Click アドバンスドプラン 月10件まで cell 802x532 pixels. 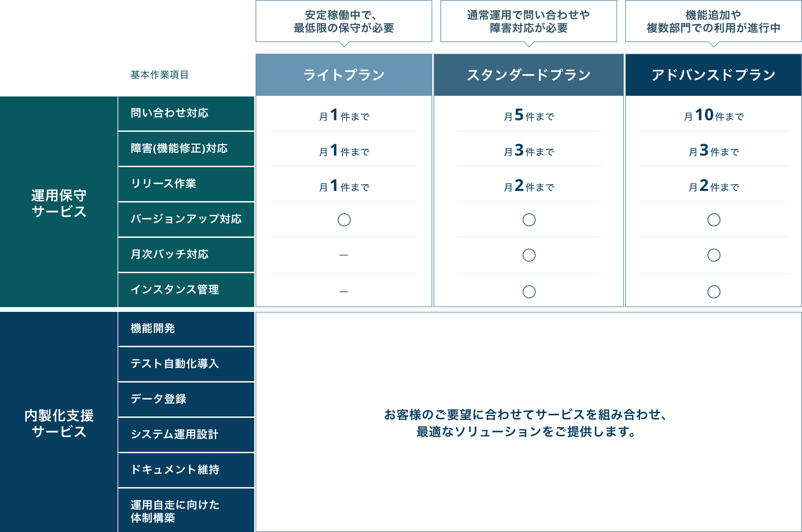pyautogui.click(x=714, y=115)
